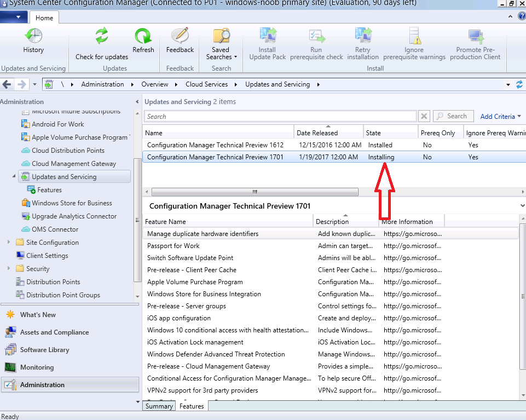Click in the Search input field
Screen dimensions: 526x420
(x=280, y=116)
